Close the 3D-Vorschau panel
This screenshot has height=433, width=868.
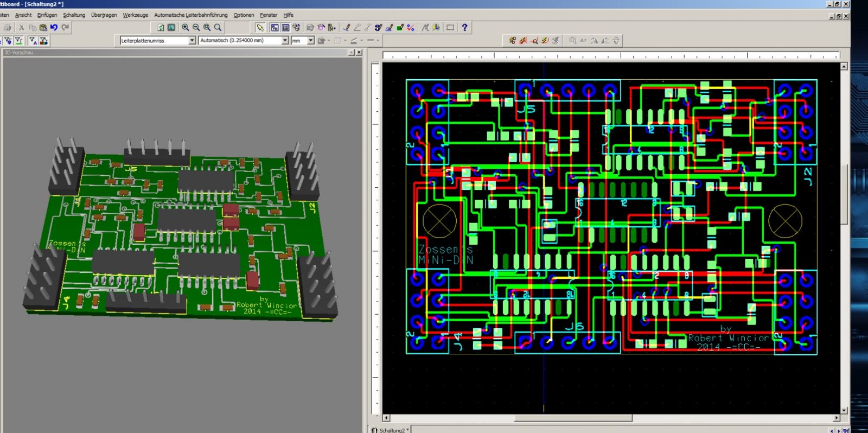[359, 52]
